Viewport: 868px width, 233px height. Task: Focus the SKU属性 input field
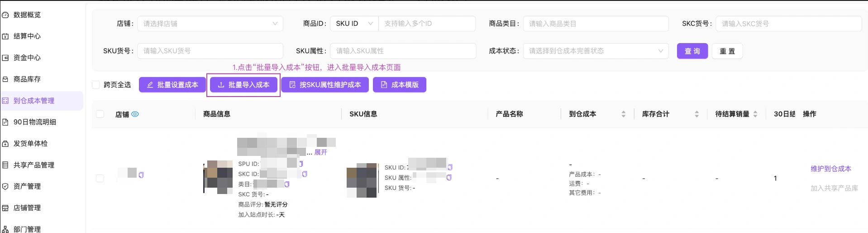point(403,51)
